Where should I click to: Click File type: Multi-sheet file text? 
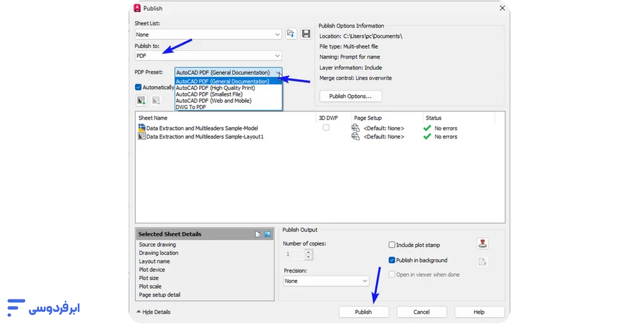pyautogui.click(x=348, y=47)
